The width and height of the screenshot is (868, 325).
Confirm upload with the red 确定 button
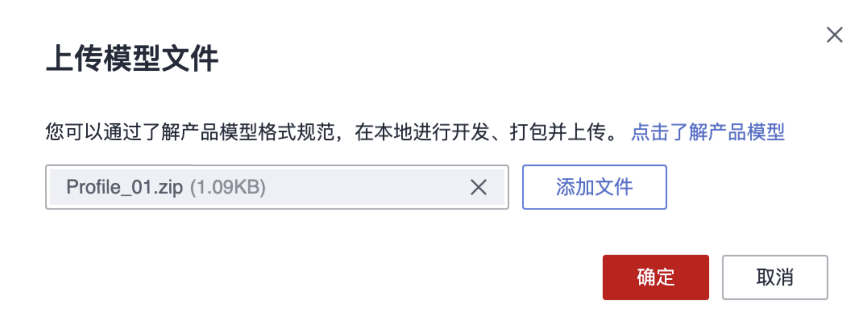pyautogui.click(x=656, y=277)
